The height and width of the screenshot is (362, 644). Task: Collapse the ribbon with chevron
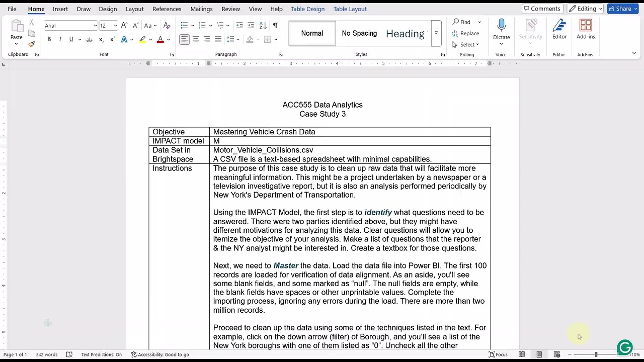pyautogui.click(x=634, y=53)
